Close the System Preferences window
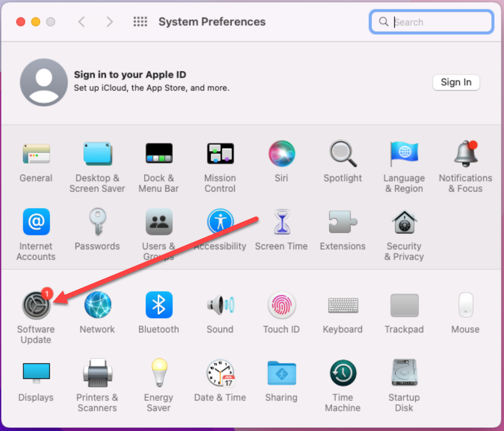 [x=21, y=22]
